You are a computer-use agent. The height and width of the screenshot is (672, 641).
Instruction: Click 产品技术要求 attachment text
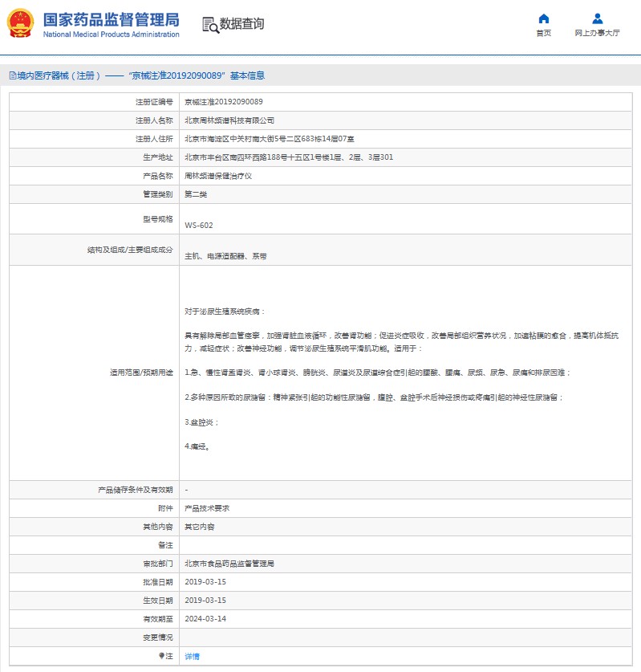[x=207, y=508]
